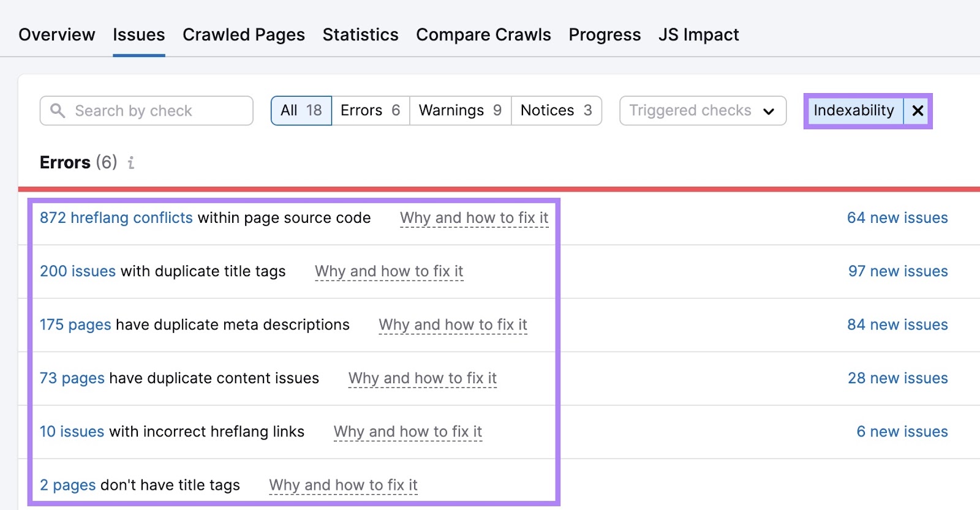Switch to Notices 3 filter

coord(556,111)
